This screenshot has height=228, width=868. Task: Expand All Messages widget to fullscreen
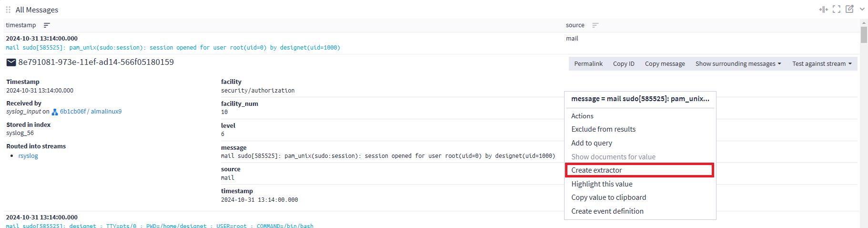(837, 10)
